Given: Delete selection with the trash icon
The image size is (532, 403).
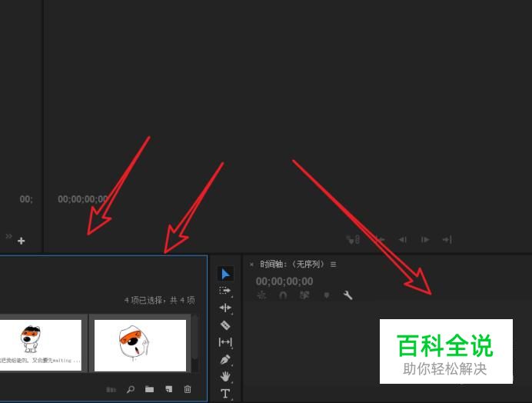Looking at the screenshot, I should (188, 389).
